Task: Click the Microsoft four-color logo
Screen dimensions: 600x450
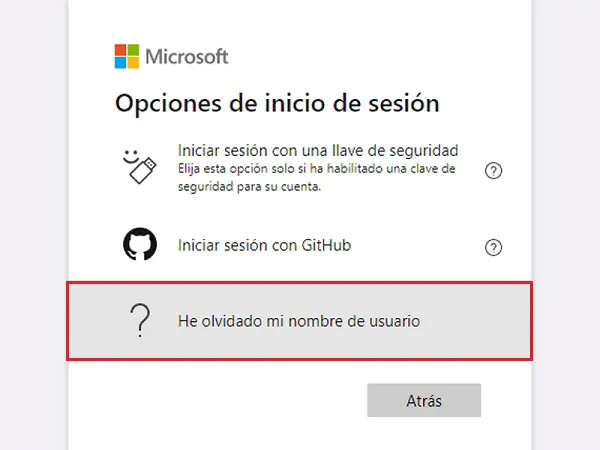Action: click(x=127, y=55)
